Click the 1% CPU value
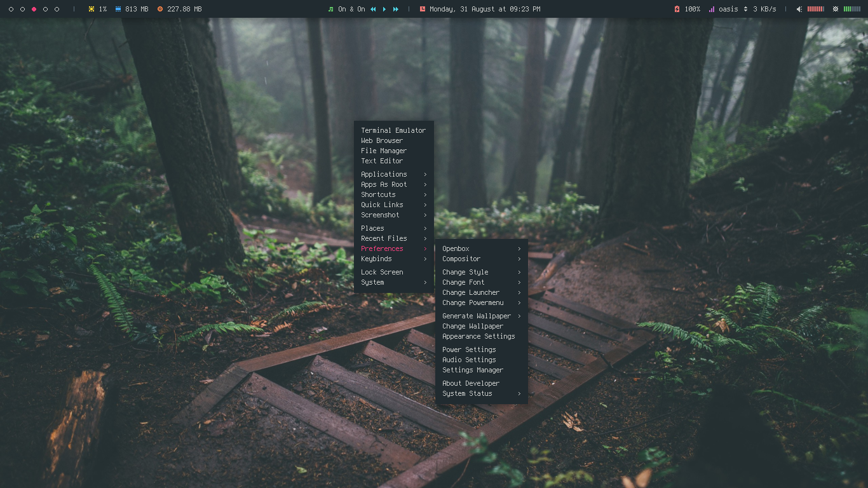The image size is (868, 488). [x=103, y=9]
